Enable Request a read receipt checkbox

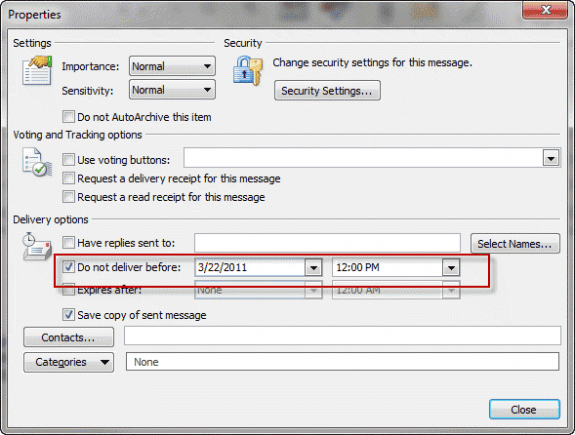click(x=68, y=197)
